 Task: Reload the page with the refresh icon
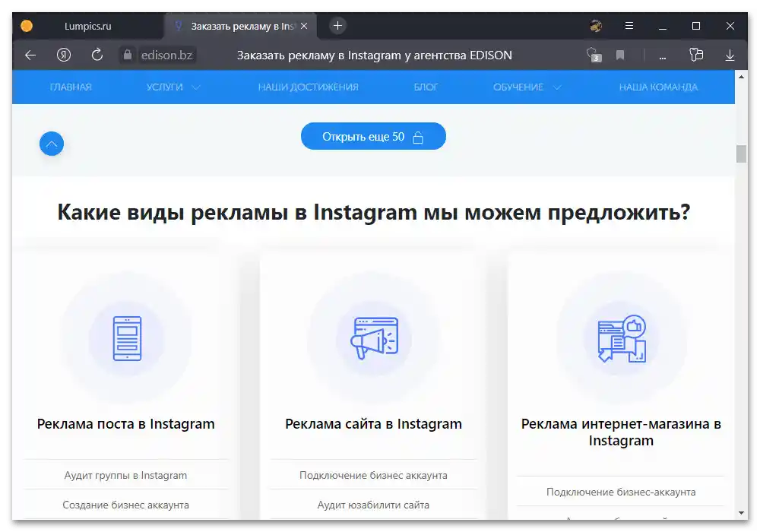(x=97, y=55)
